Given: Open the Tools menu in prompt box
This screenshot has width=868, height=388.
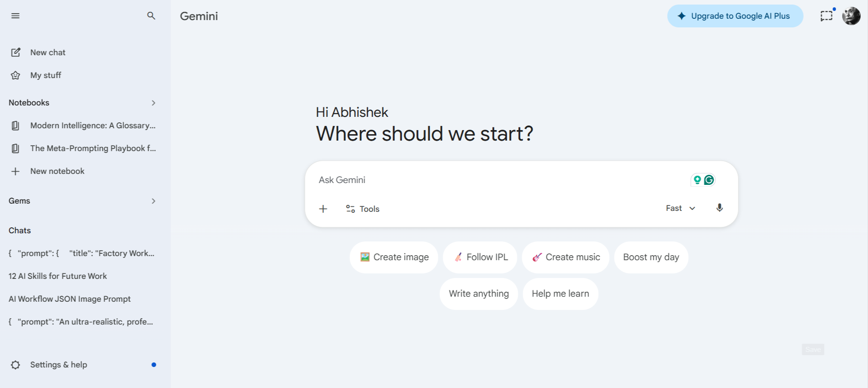Looking at the screenshot, I should 363,209.
